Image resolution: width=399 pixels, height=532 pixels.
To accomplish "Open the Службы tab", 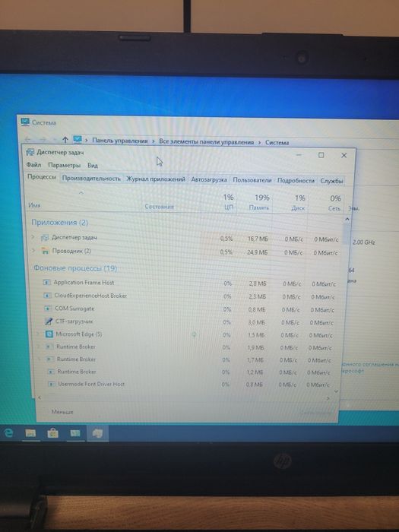I will tap(331, 181).
